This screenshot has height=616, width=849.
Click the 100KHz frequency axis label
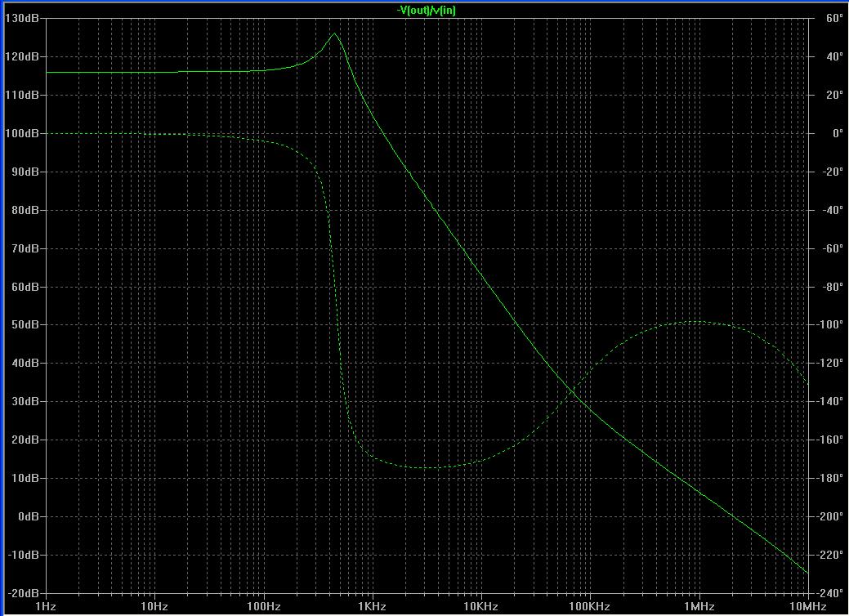click(x=590, y=607)
